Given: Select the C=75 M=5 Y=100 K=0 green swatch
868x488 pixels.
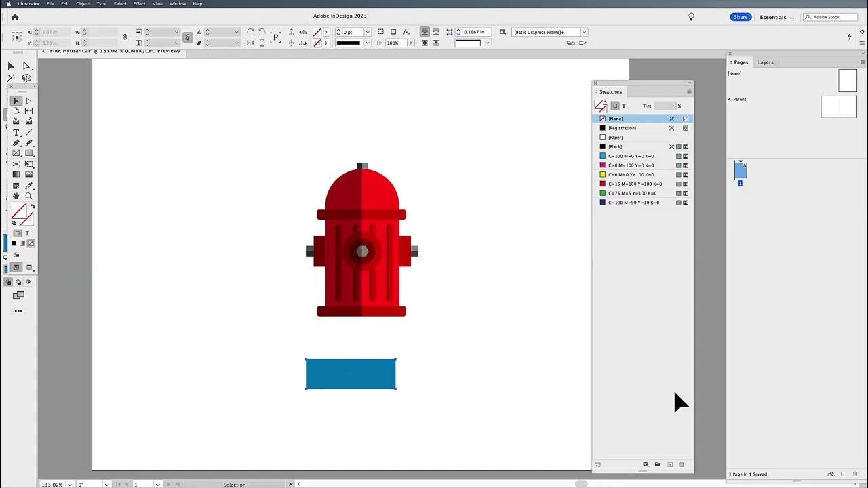Looking at the screenshot, I should [x=643, y=193].
